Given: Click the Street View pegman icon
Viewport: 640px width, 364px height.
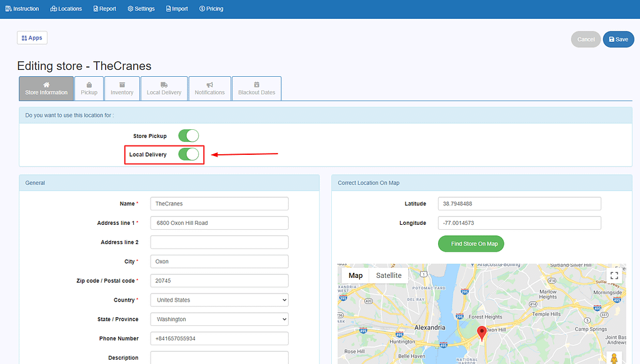Looking at the screenshot, I should [x=614, y=358].
